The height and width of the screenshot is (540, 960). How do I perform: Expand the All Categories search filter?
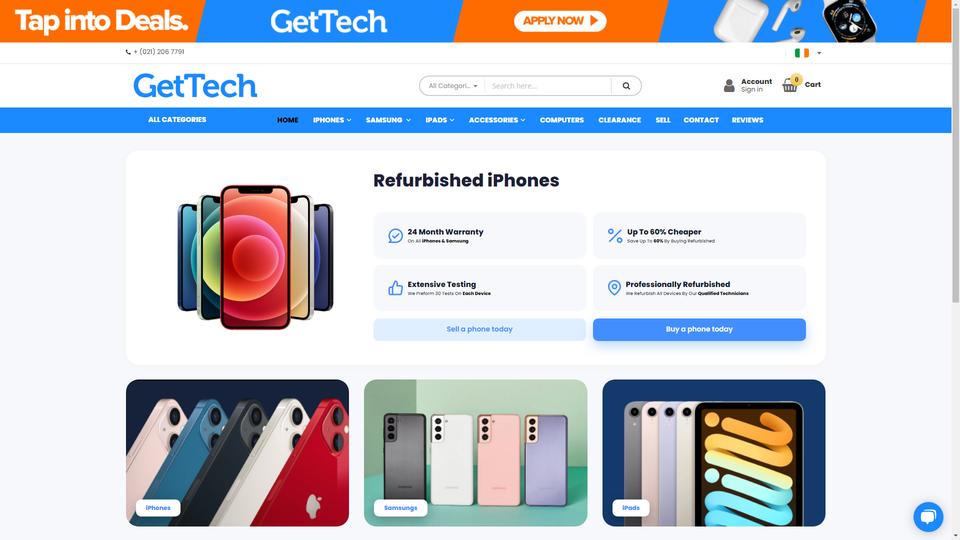(452, 86)
